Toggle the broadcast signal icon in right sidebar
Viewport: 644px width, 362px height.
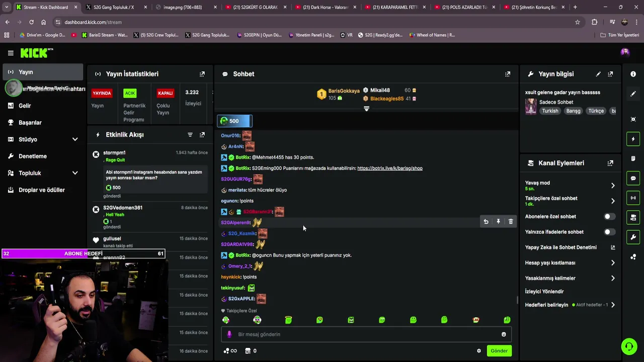[x=633, y=198]
